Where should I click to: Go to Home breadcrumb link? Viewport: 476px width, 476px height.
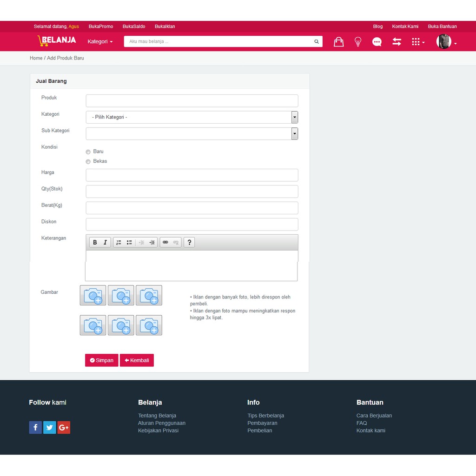pos(36,58)
